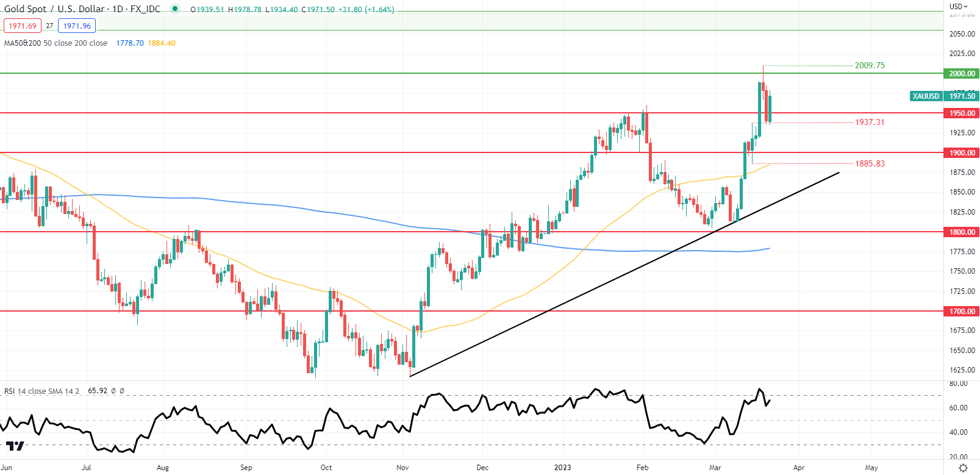The width and height of the screenshot is (980, 475).
Task: Click the green market status dot
Action: tap(175, 9)
